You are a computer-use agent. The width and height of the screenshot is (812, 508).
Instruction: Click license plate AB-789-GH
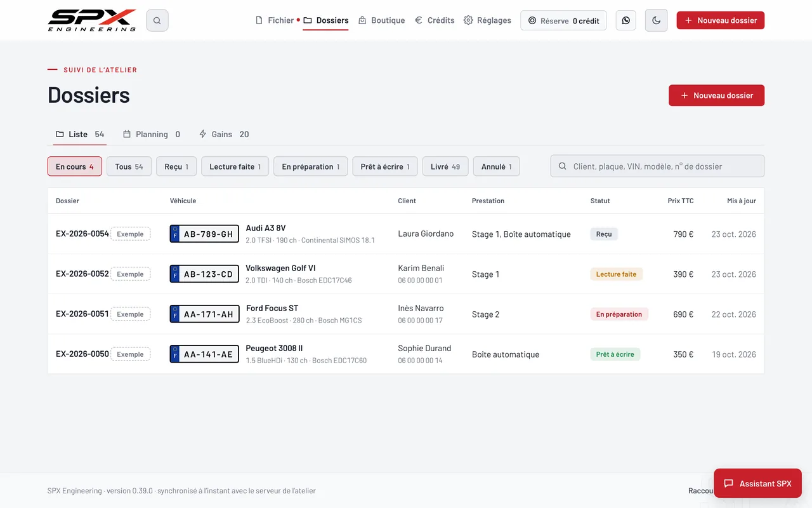(x=204, y=234)
